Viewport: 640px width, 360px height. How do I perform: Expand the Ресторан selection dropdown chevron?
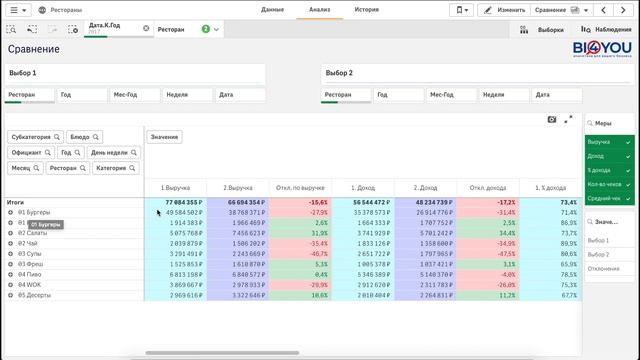pyautogui.click(x=217, y=29)
